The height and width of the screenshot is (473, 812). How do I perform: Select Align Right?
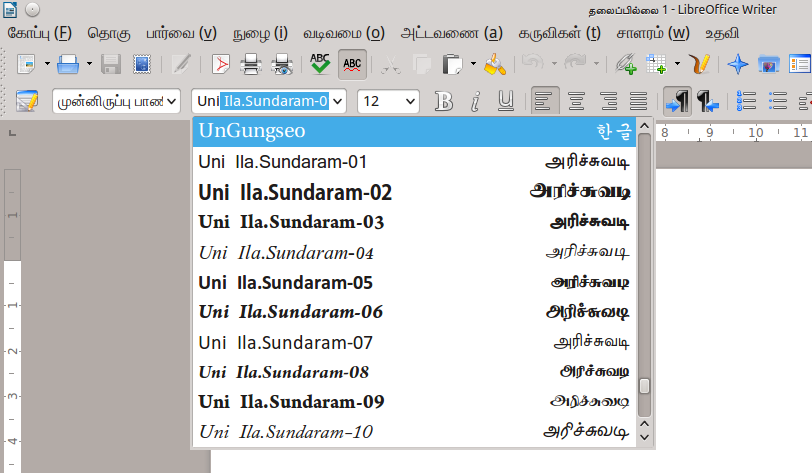point(608,101)
